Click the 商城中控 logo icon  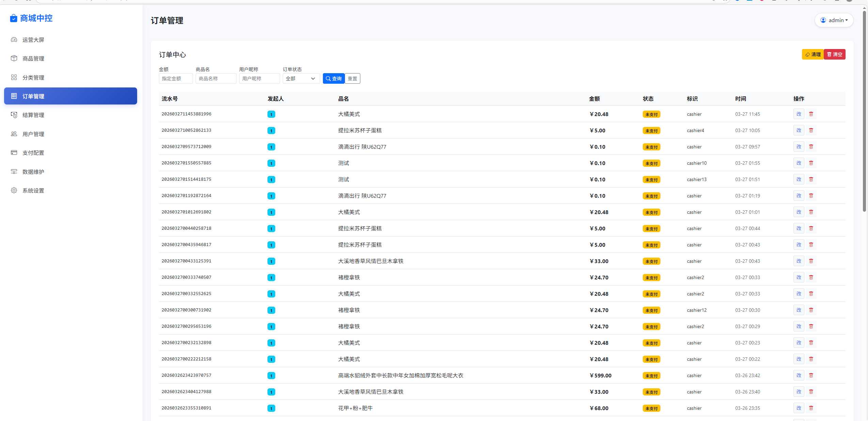14,18
